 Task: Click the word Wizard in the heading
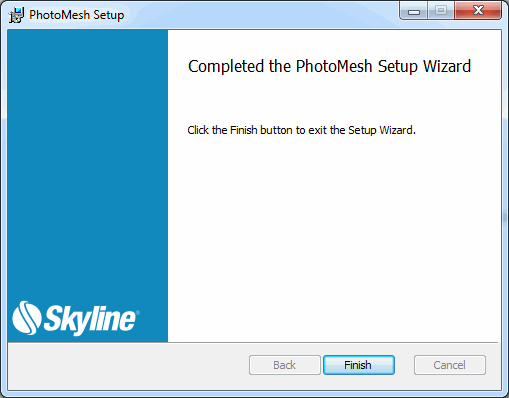[x=447, y=66]
